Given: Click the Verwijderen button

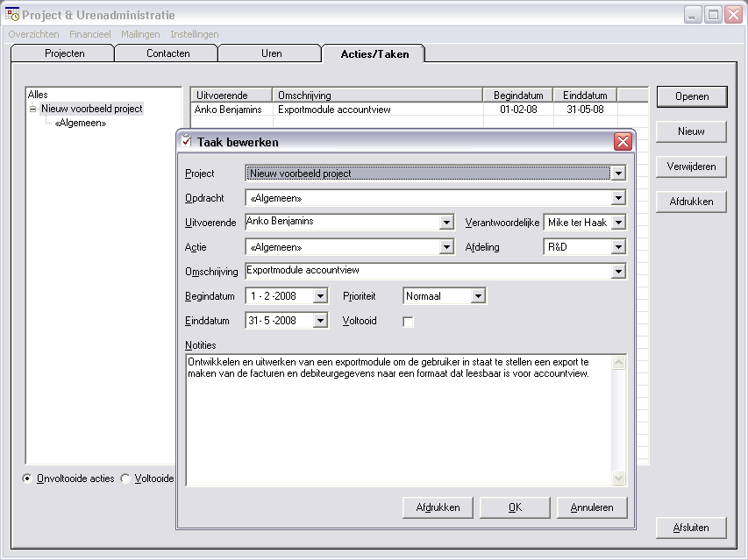Looking at the screenshot, I should [x=691, y=167].
